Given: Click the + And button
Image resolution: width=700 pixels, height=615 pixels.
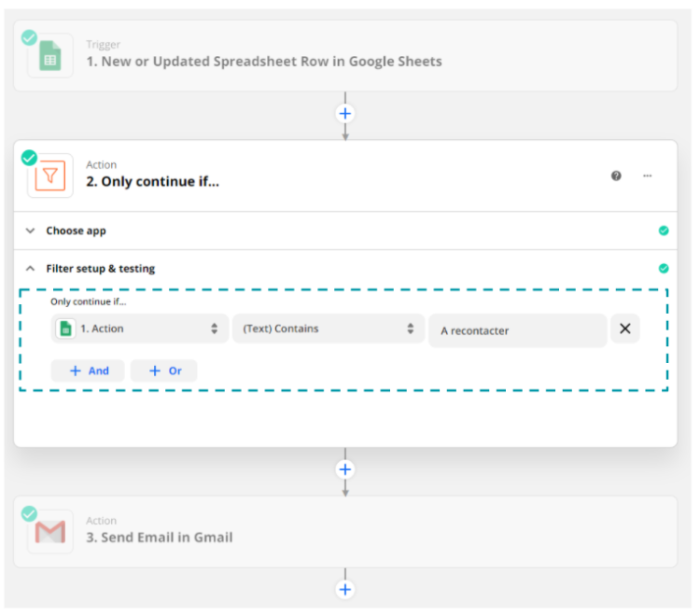Looking at the screenshot, I should point(88,370).
